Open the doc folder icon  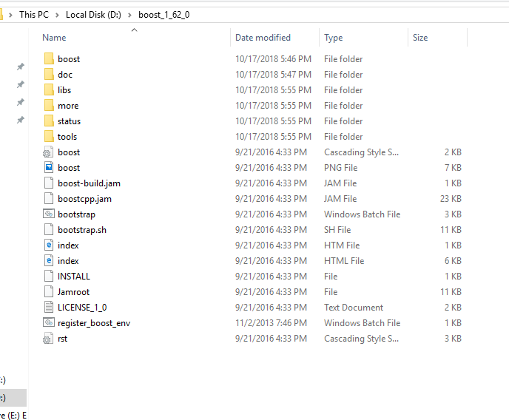click(49, 75)
